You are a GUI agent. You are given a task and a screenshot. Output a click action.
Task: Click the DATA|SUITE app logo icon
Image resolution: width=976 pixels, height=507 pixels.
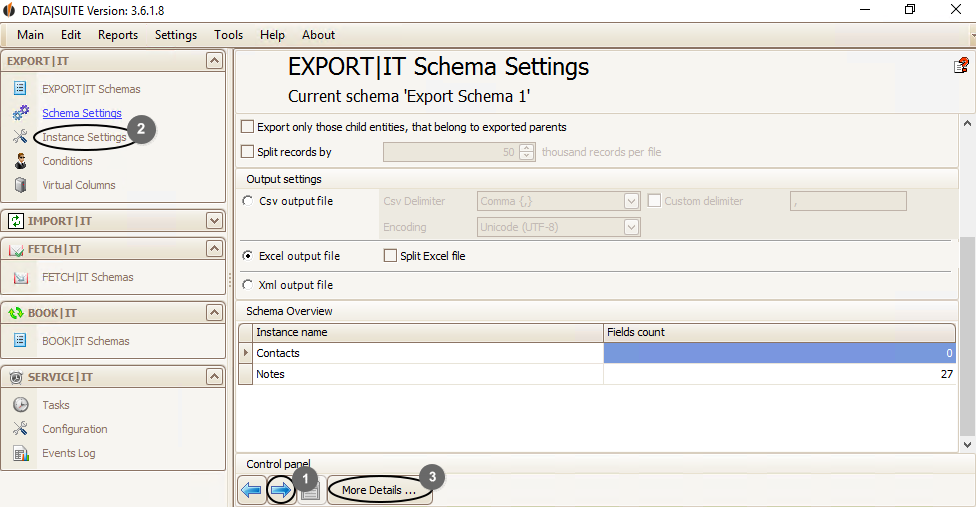pyautogui.click(x=9, y=10)
